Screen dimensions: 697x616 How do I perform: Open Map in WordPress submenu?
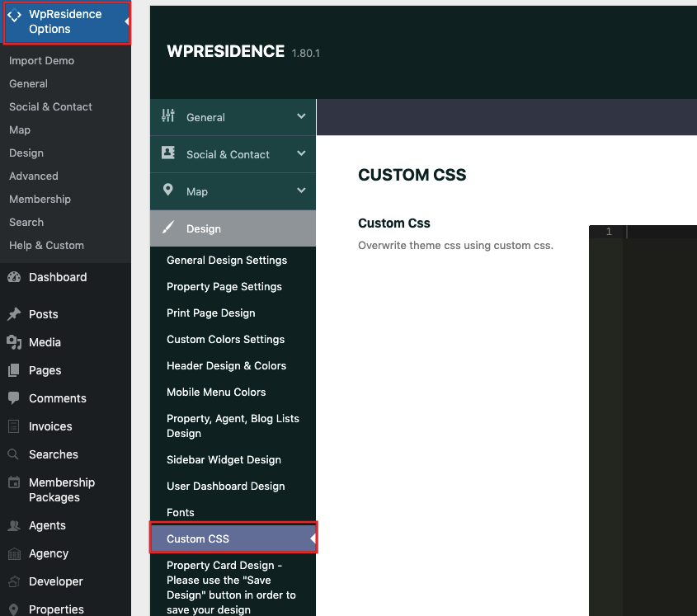(x=20, y=129)
